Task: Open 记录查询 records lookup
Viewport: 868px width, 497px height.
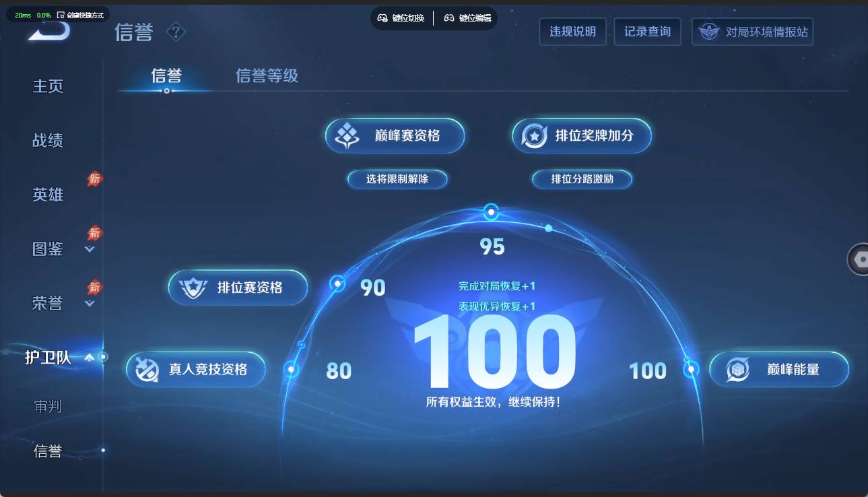Action: point(647,32)
